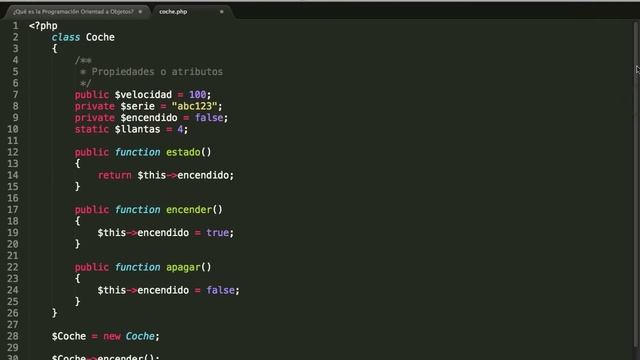Click 'false' on line 9
Image resolution: width=640 pixels, height=360 pixels.
pos(209,118)
